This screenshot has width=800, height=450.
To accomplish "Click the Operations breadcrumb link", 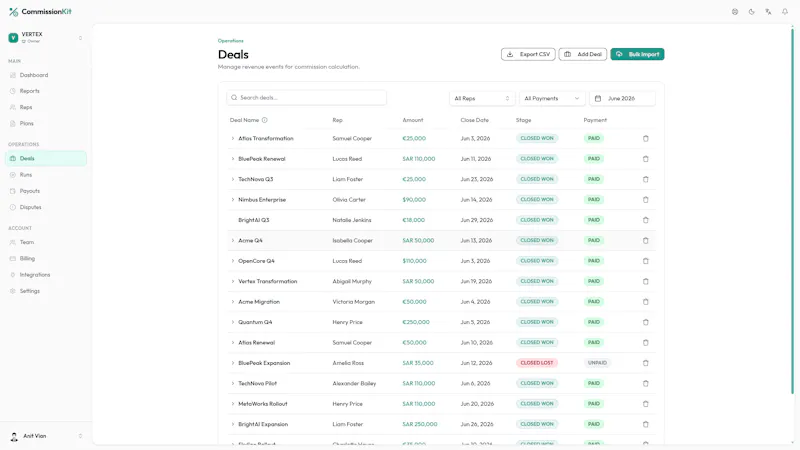I will click(231, 41).
